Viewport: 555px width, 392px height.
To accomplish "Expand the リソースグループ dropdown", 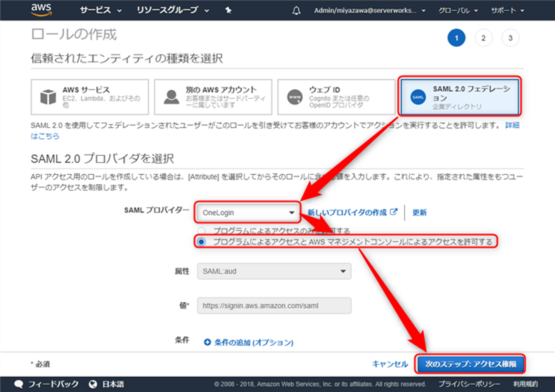I will pyautogui.click(x=173, y=10).
